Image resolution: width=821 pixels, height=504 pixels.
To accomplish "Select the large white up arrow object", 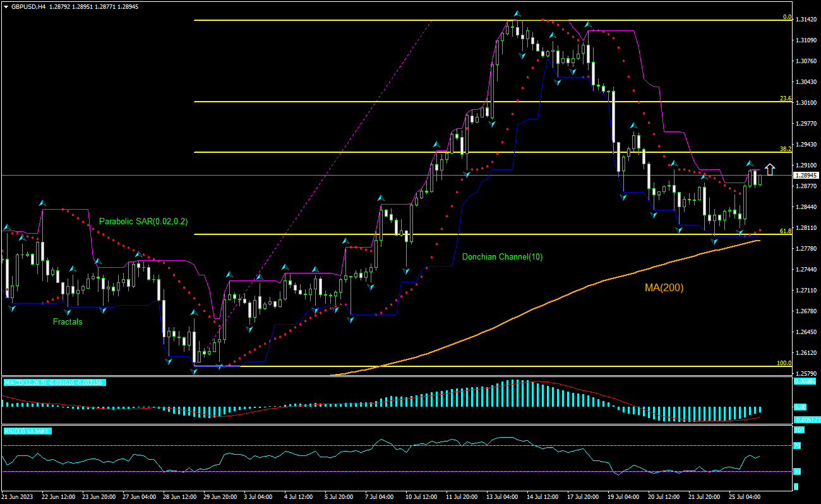I will [769, 170].
